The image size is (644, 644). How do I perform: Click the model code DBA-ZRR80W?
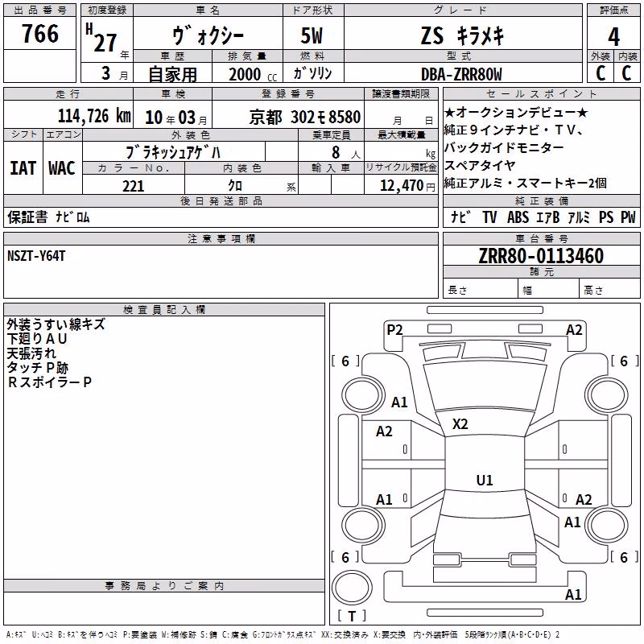[x=461, y=74]
